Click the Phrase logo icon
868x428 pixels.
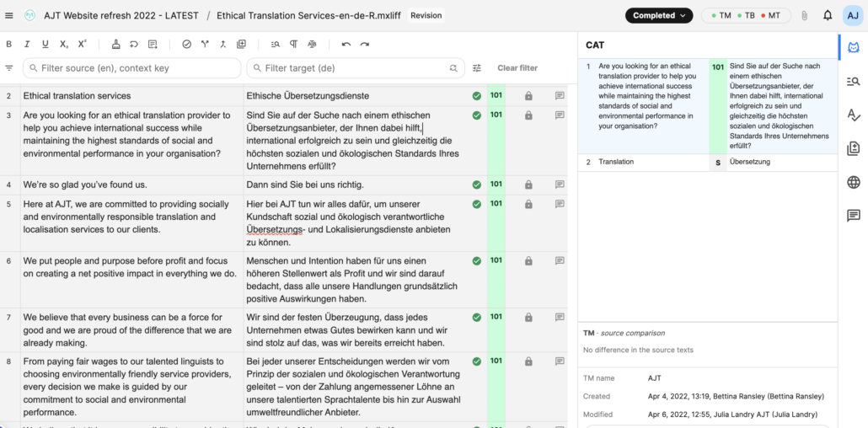pos(29,15)
